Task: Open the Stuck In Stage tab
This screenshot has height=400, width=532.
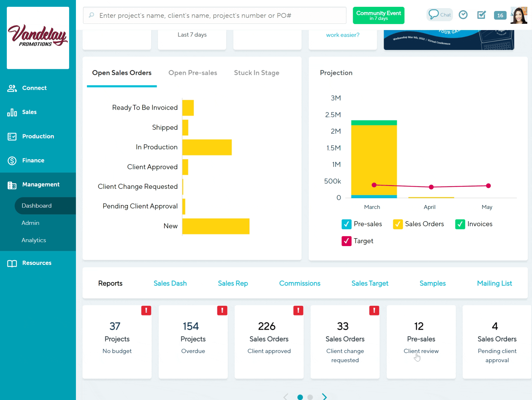Action: pos(257,73)
